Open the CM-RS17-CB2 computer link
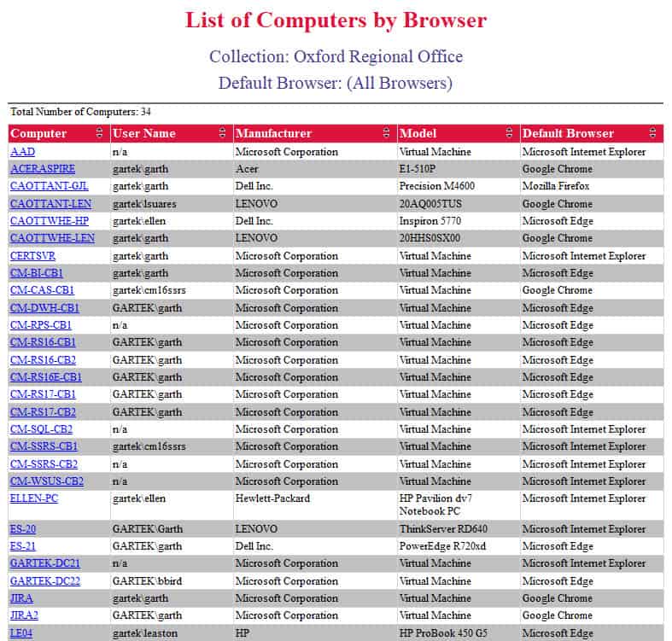The image size is (672, 641). [43, 412]
